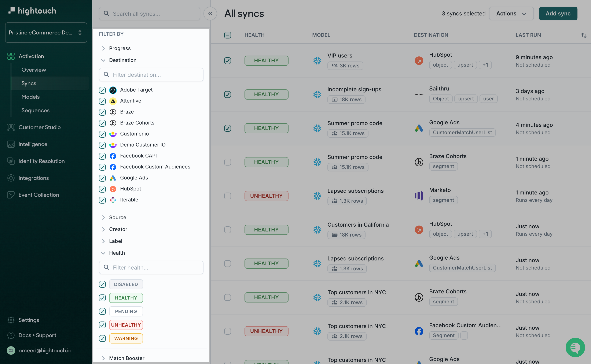Click the Intelligence sidebar icon

pyautogui.click(x=11, y=144)
